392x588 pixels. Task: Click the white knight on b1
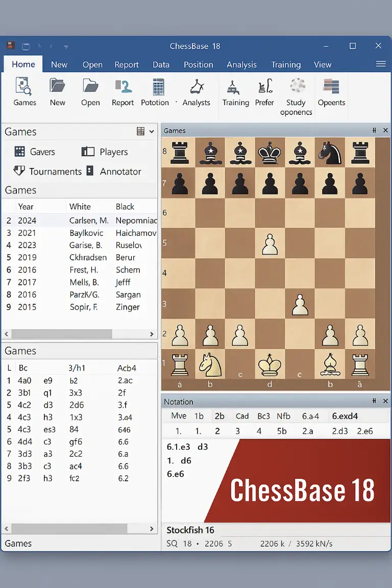tap(210, 364)
